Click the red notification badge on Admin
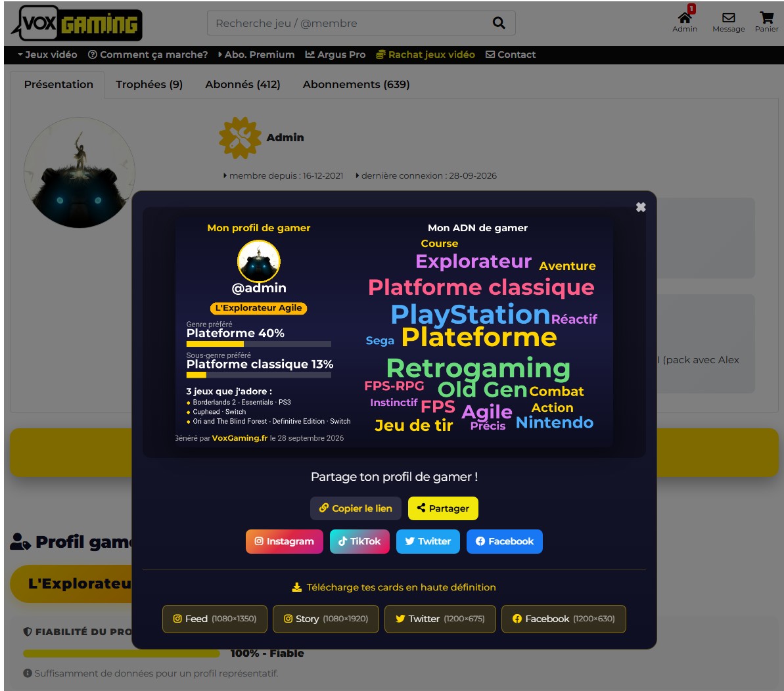Image resolution: width=784 pixels, height=691 pixels. pos(691,9)
